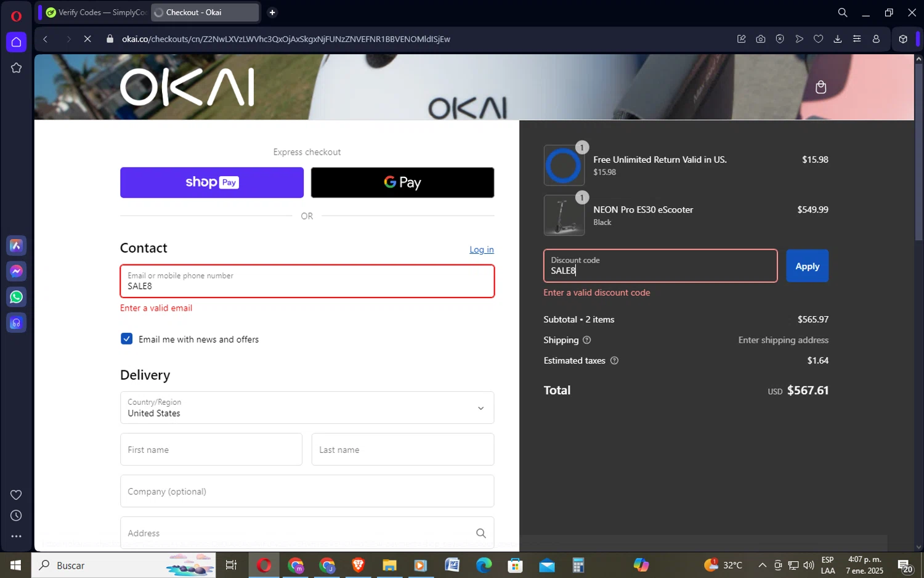Image resolution: width=924 pixels, height=578 pixels.
Task: Click the site security lock icon
Action: click(110, 39)
